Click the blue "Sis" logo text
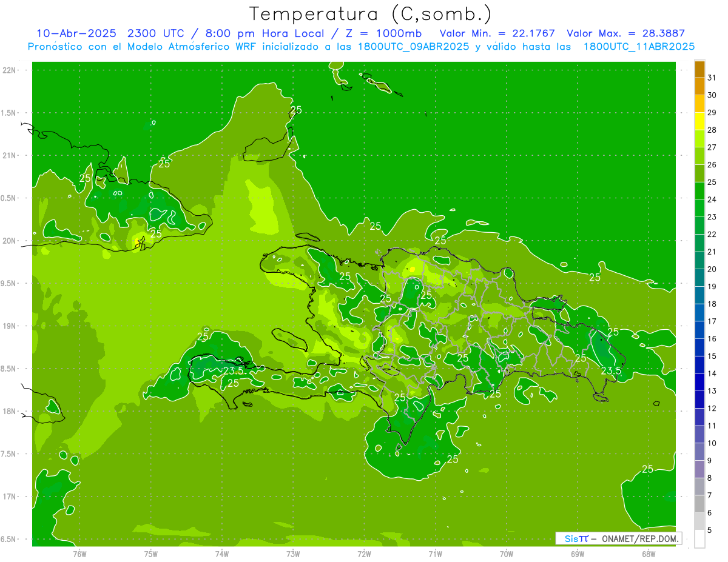The image size is (728, 562). click(x=570, y=538)
